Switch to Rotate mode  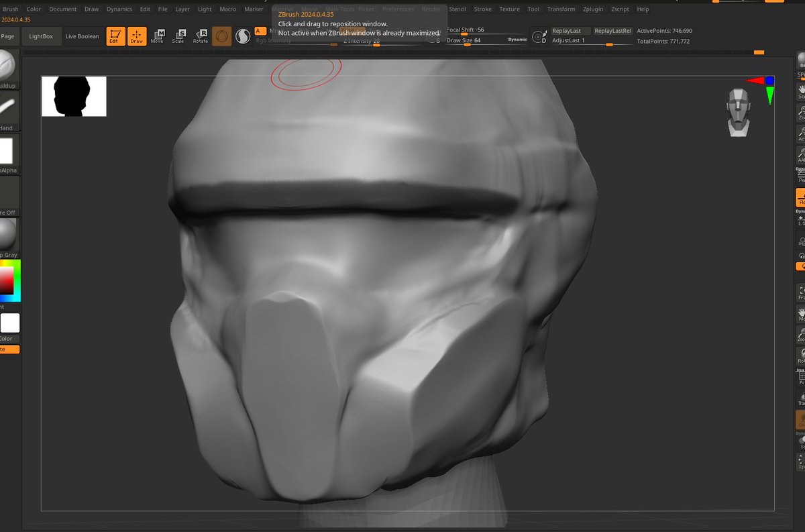coord(201,36)
